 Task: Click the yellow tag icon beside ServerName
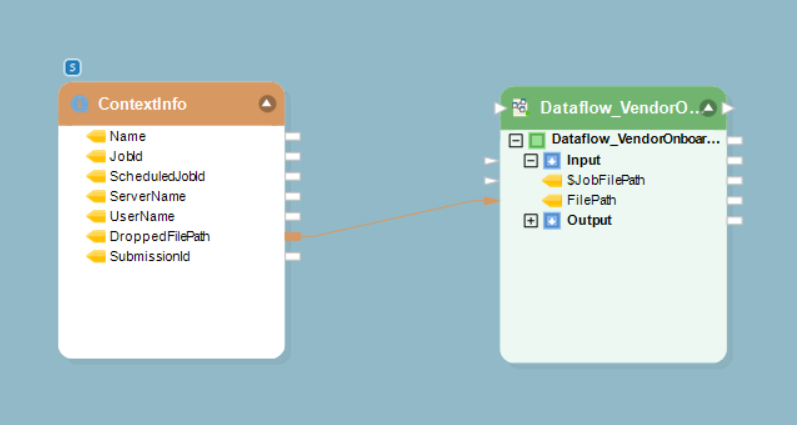click(96, 196)
